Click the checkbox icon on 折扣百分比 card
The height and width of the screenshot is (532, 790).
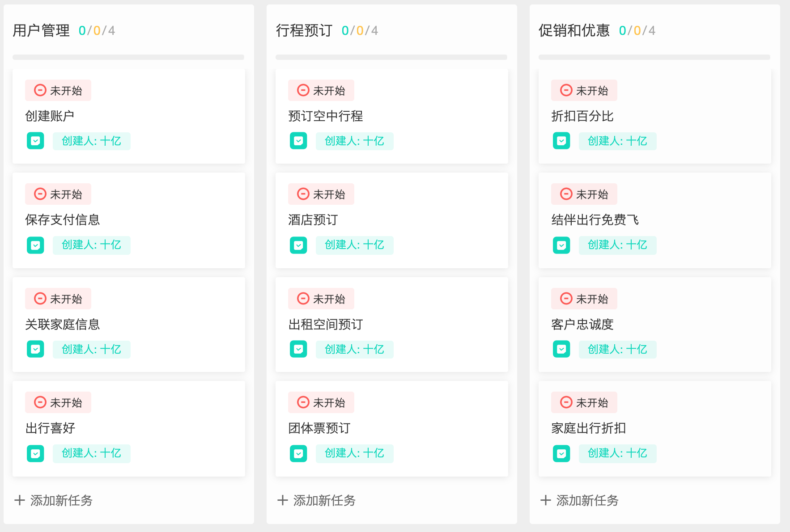[561, 141]
